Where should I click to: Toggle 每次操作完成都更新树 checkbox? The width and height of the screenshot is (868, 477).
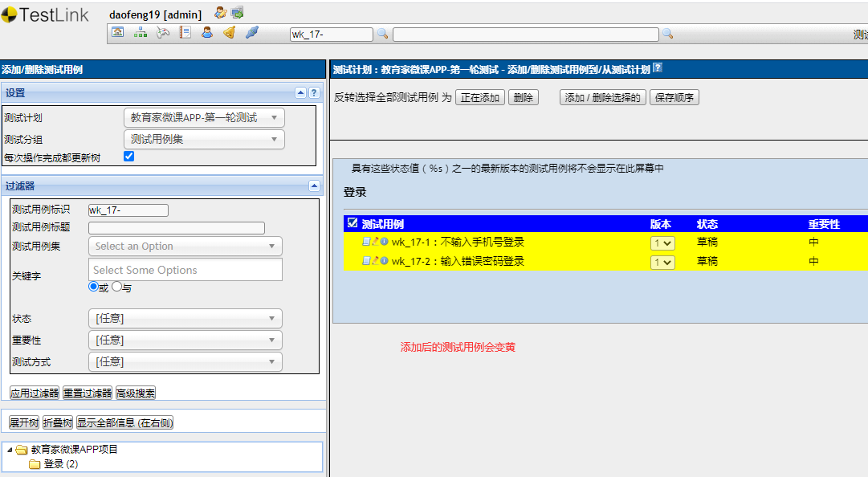[129, 156]
